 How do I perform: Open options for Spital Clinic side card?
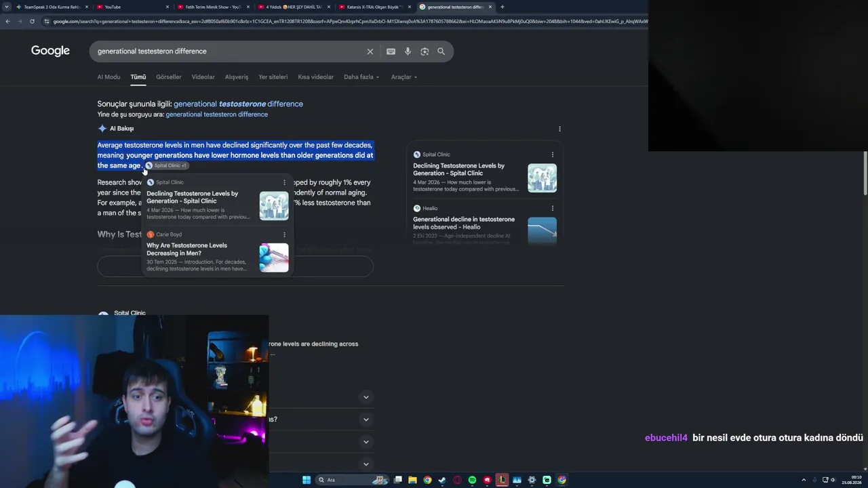(553, 155)
